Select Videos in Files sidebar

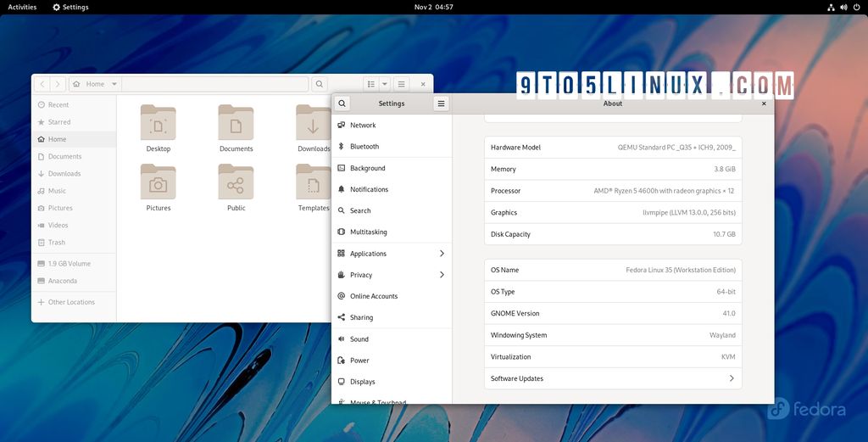(74, 225)
